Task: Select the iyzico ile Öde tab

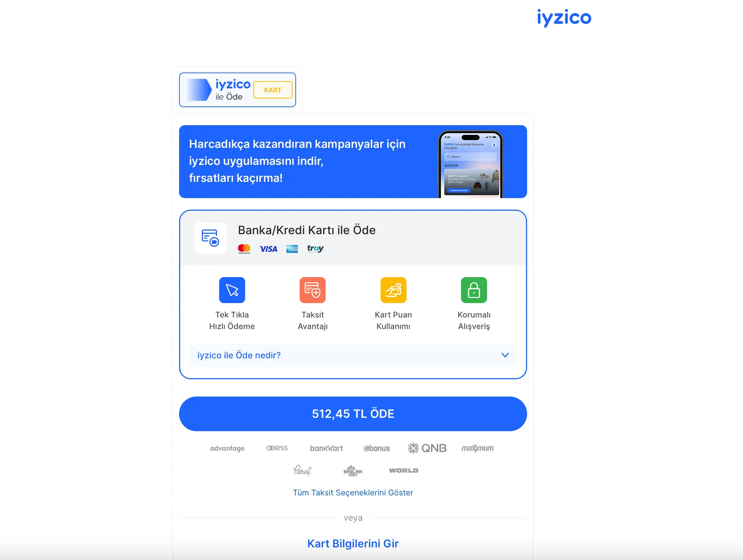Action: (x=238, y=90)
